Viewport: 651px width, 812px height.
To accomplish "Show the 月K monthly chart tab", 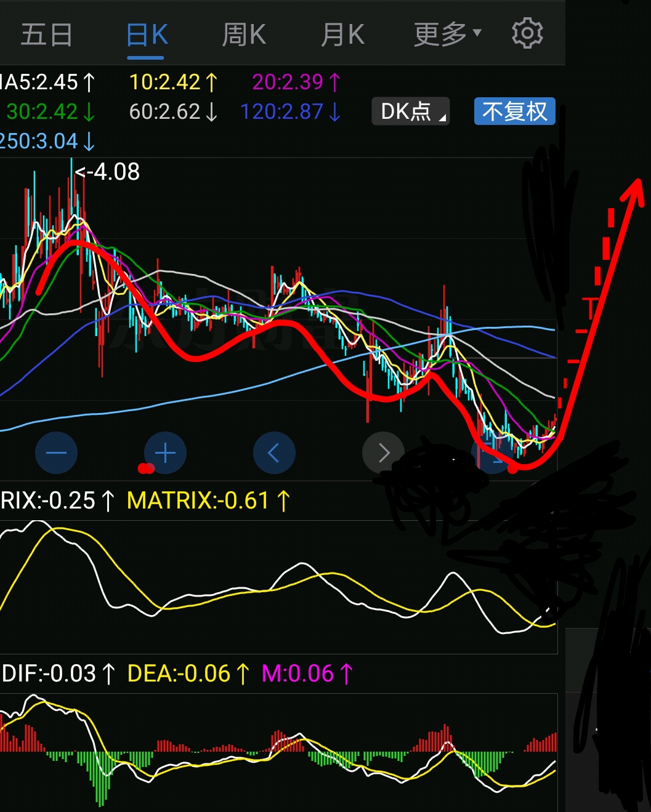I will click(343, 34).
